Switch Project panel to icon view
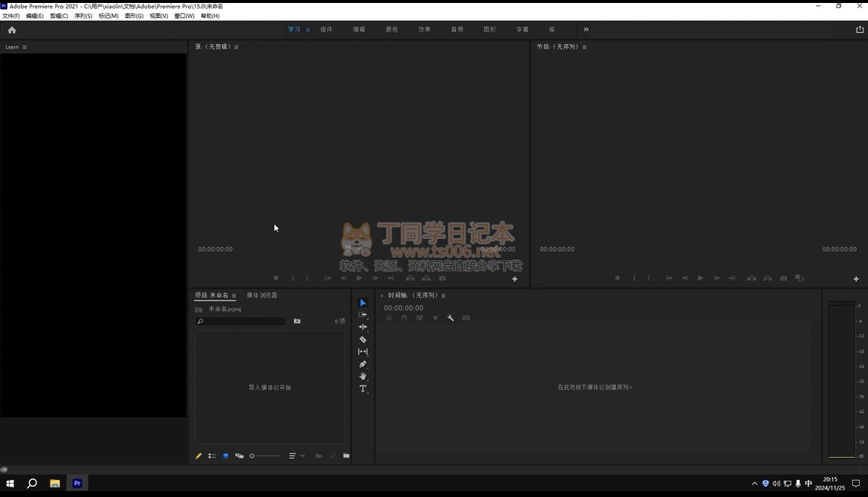 pos(225,456)
